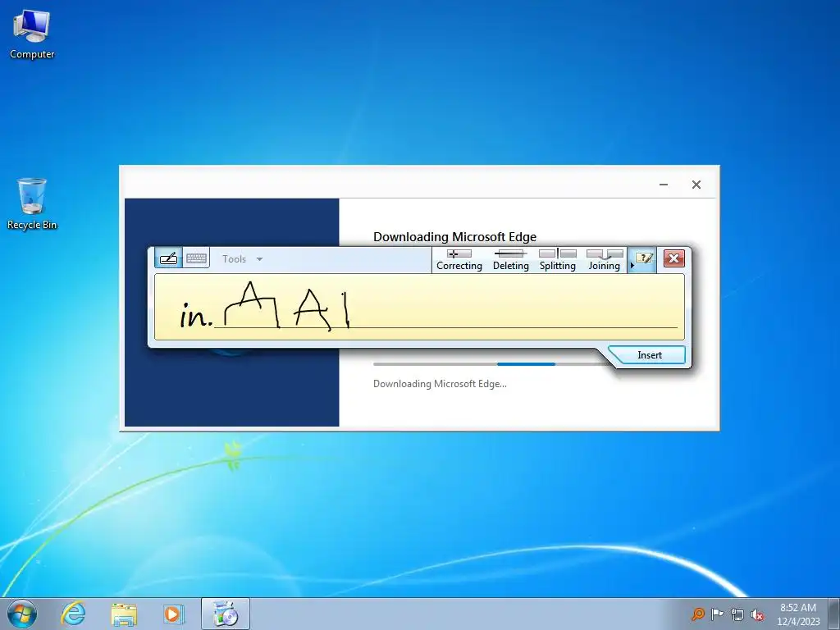
Task: Click the magnifier tray icon
Action: [697, 614]
